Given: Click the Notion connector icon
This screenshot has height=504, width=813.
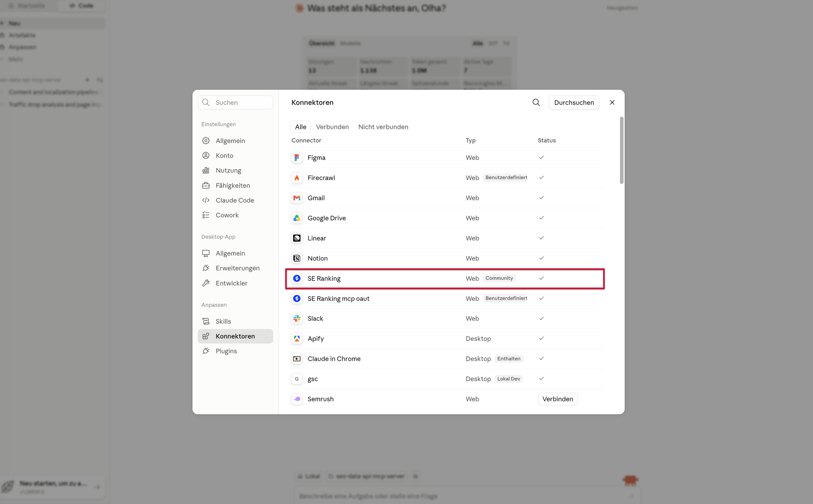Looking at the screenshot, I should coord(297,258).
